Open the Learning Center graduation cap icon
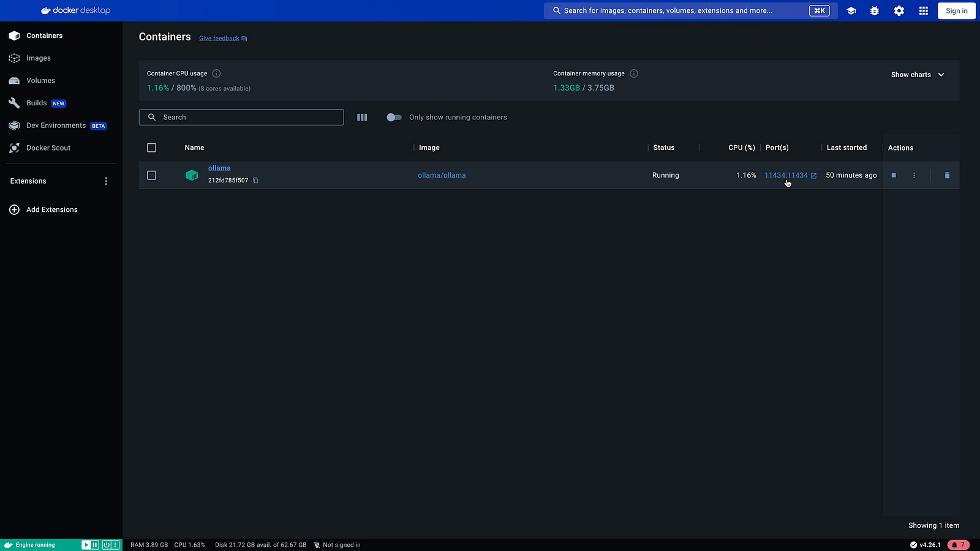The image size is (980, 551). [851, 11]
